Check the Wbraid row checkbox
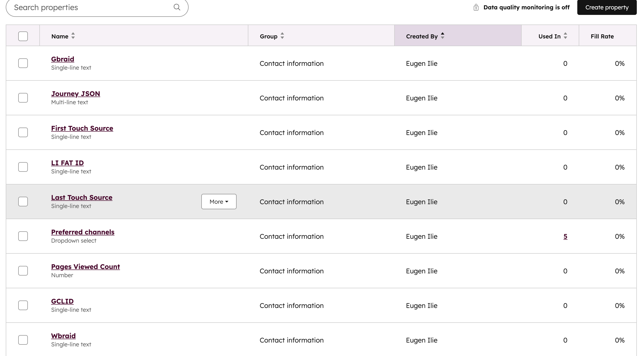This screenshot has width=644, height=356. (23, 340)
